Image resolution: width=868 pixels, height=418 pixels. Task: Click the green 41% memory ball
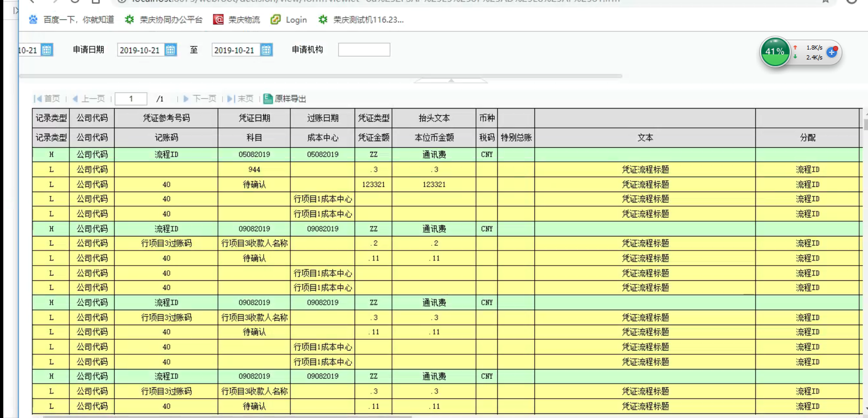pos(775,52)
